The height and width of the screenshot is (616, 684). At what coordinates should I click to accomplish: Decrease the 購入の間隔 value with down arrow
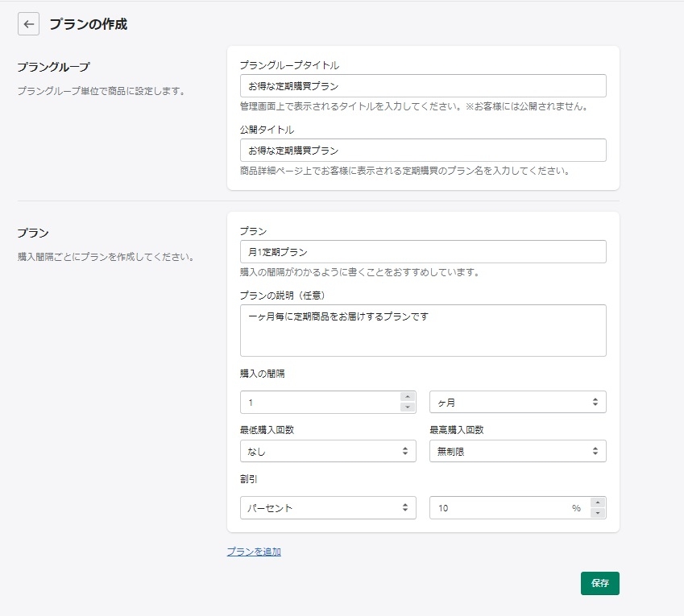(x=408, y=407)
